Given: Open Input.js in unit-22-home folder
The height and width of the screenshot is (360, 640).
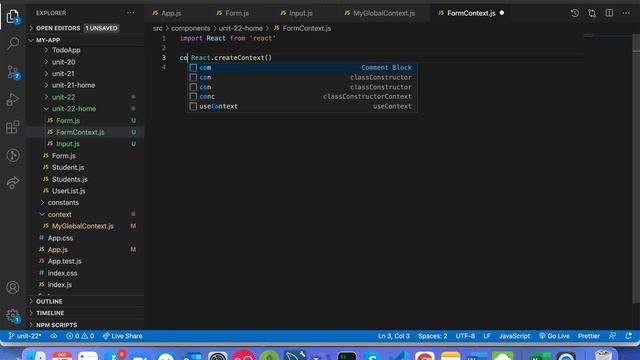Looking at the screenshot, I should click(68, 144).
